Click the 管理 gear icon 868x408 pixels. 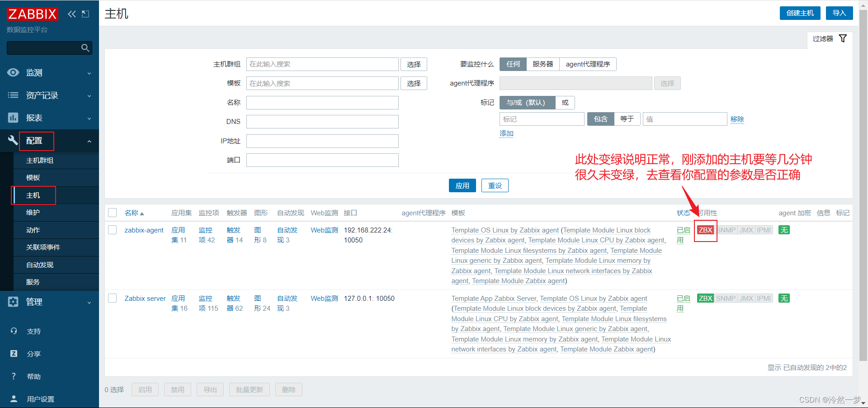click(13, 302)
